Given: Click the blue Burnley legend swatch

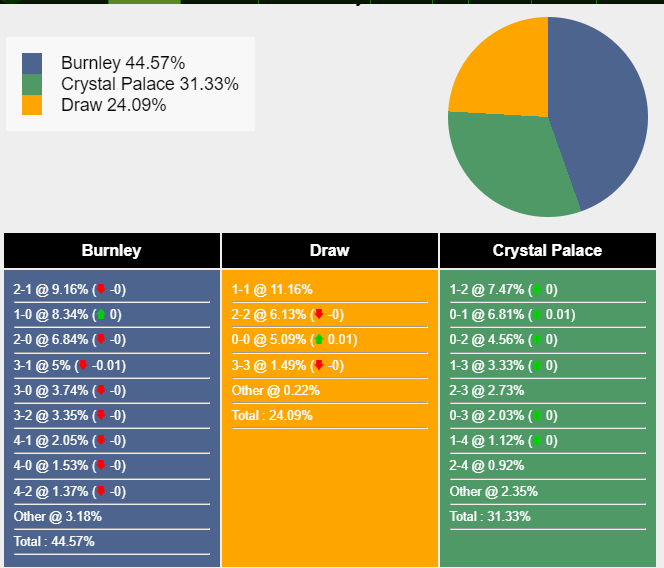Looking at the screenshot, I should click(32, 64).
